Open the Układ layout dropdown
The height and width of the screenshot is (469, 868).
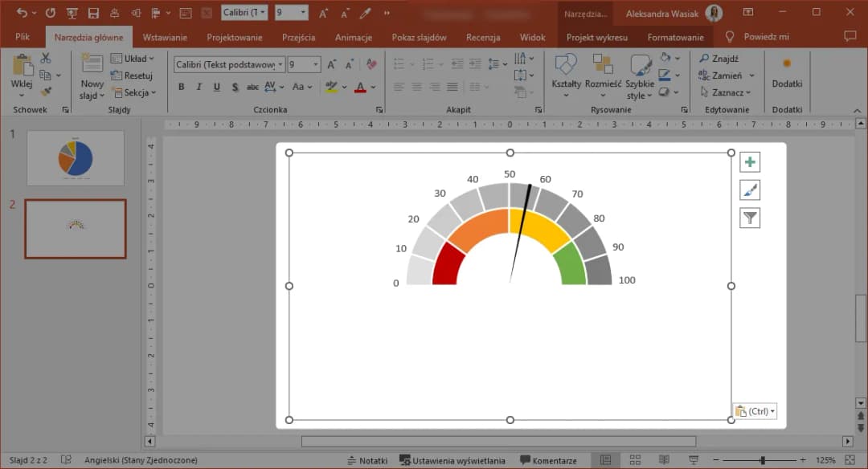click(x=133, y=57)
